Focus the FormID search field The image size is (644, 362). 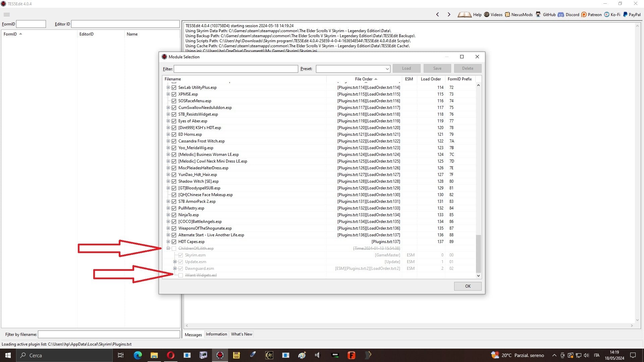tap(31, 24)
